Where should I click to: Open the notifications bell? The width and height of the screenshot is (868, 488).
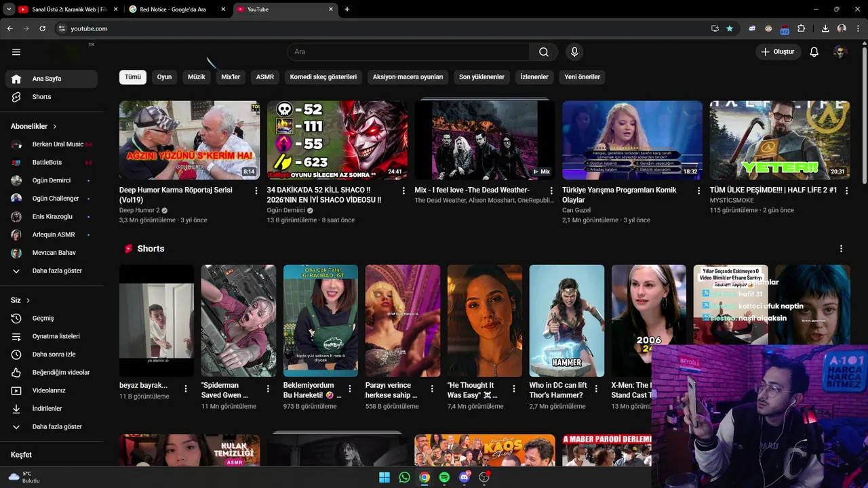coord(814,52)
